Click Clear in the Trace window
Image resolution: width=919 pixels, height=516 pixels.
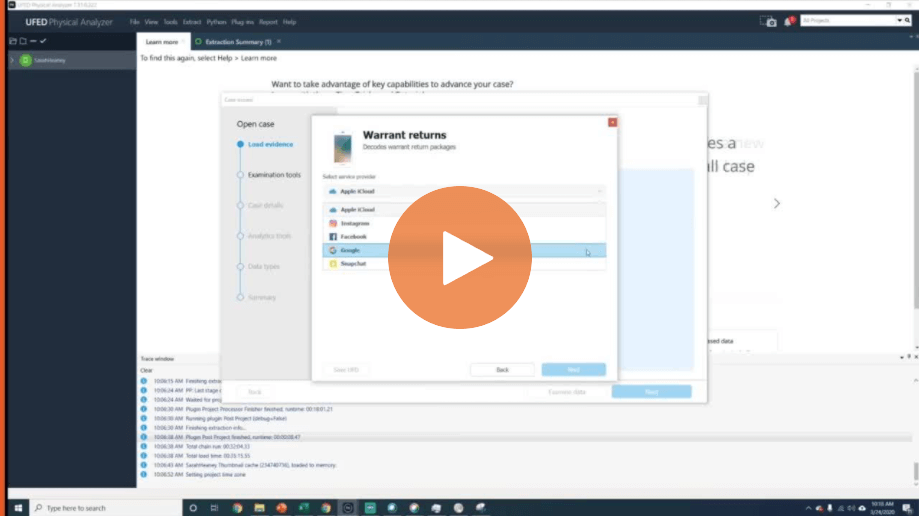coord(146,371)
